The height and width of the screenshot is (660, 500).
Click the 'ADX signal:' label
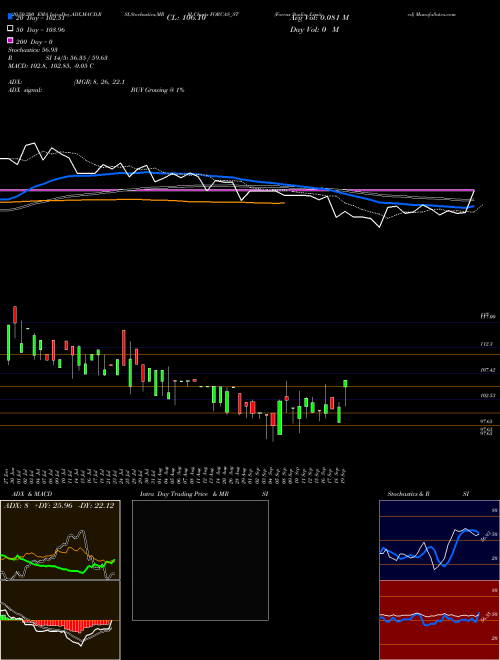(x=24, y=90)
